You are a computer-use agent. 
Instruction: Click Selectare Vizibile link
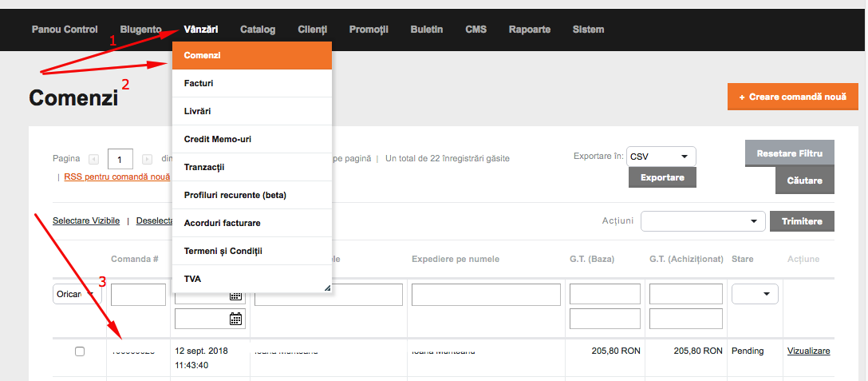(x=86, y=220)
